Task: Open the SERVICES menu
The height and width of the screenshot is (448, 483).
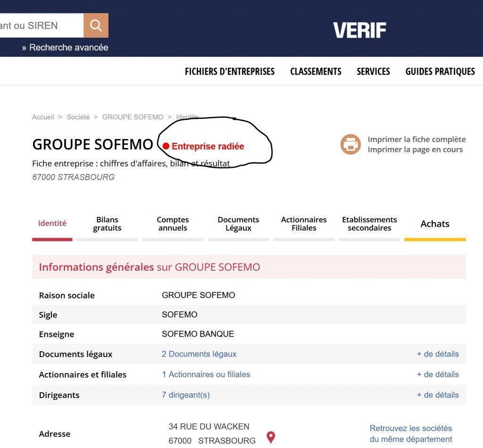Action: [373, 71]
